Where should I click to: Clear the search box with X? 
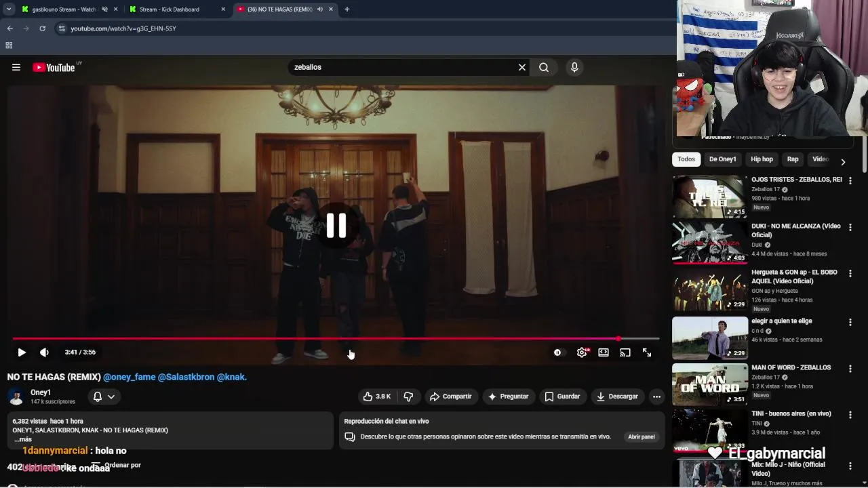(522, 67)
